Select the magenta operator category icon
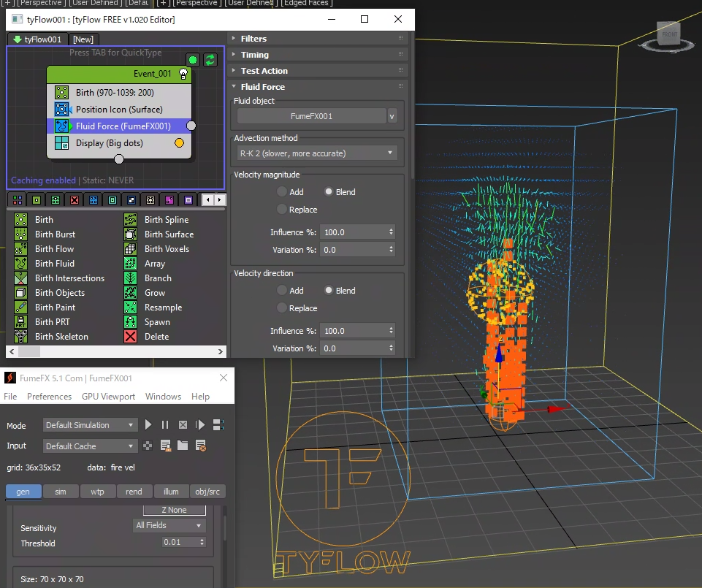Screen dimensions: 702x588 [x=169, y=200]
